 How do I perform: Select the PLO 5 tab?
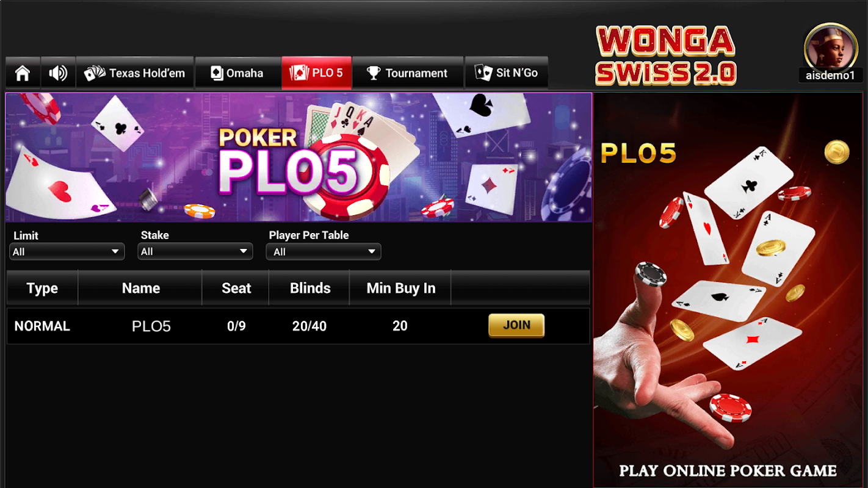[x=316, y=73]
